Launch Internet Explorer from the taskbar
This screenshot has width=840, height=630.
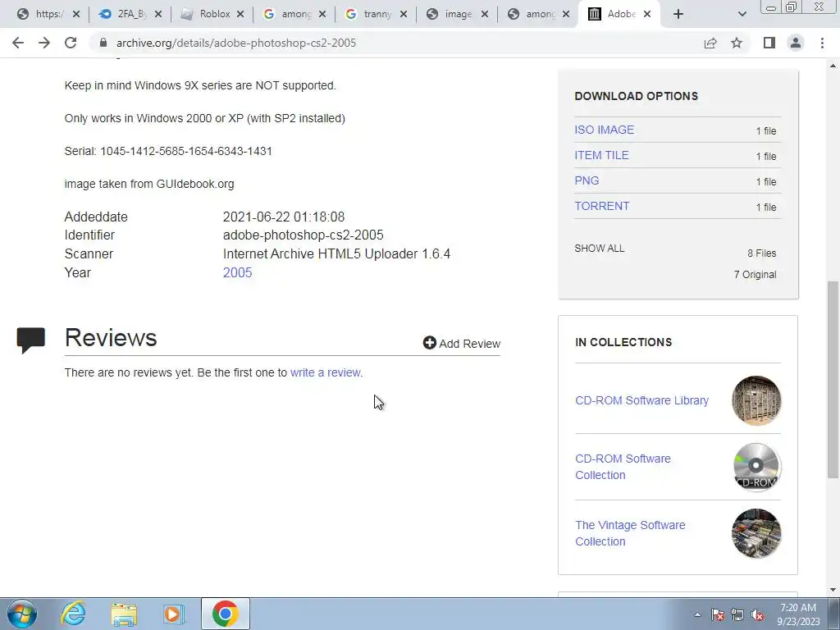click(x=73, y=614)
